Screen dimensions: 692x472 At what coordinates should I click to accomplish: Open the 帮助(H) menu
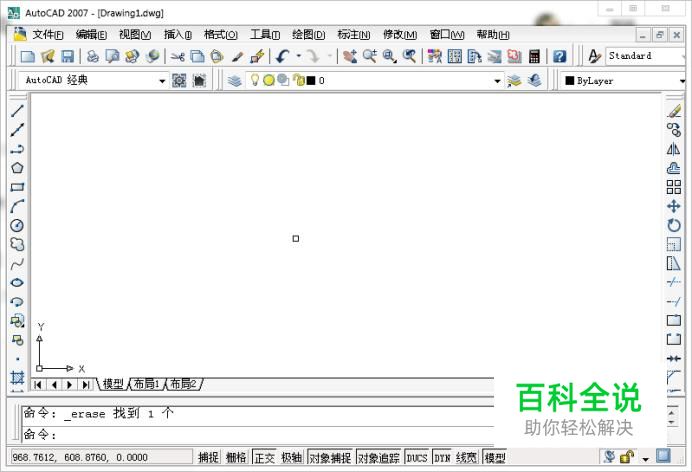(493, 34)
